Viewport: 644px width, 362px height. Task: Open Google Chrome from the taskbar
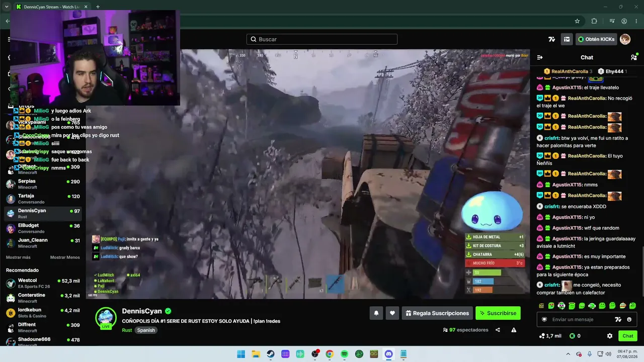[330, 354]
